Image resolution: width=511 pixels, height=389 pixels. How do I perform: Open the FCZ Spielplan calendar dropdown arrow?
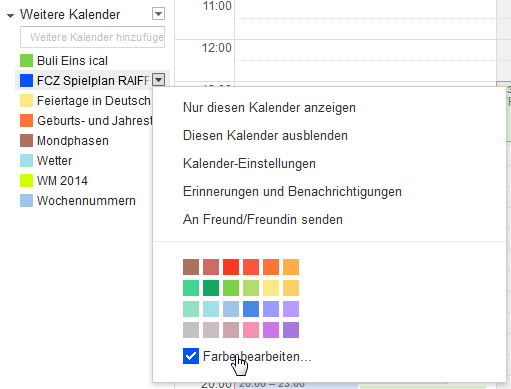click(159, 80)
